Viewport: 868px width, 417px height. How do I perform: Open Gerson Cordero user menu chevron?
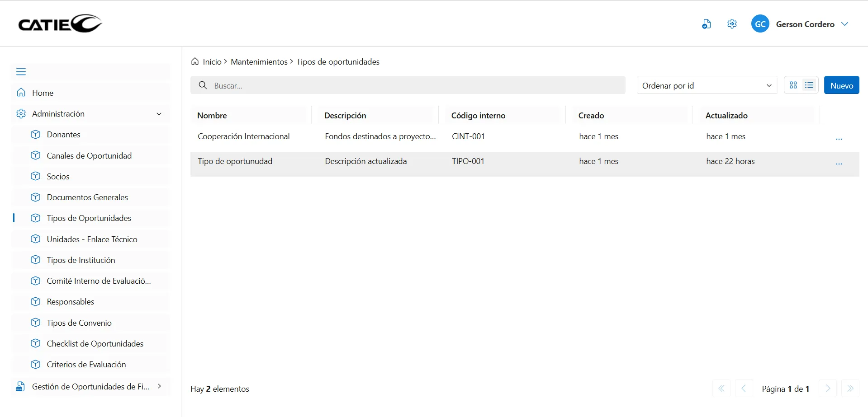pos(844,24)
